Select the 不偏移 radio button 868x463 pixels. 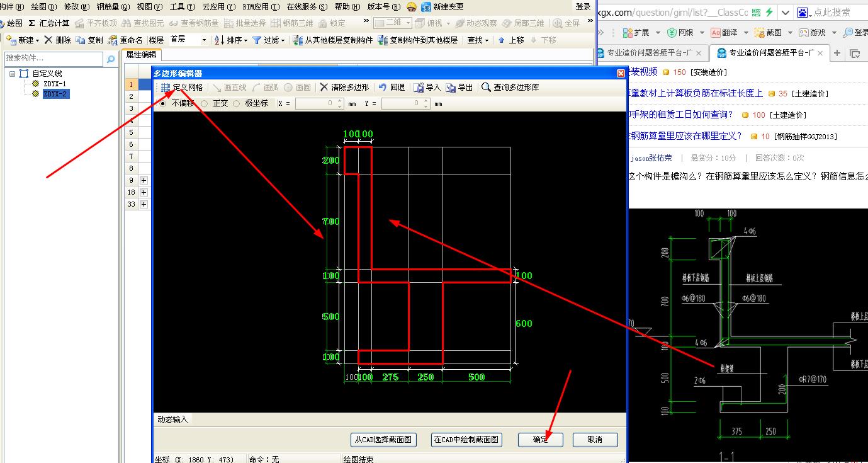point(164,103)
